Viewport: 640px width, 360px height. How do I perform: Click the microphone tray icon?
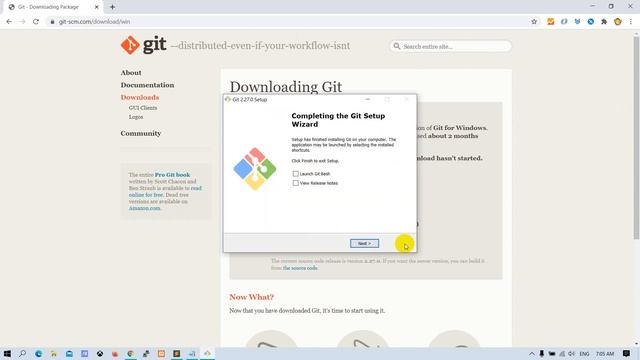542,353
